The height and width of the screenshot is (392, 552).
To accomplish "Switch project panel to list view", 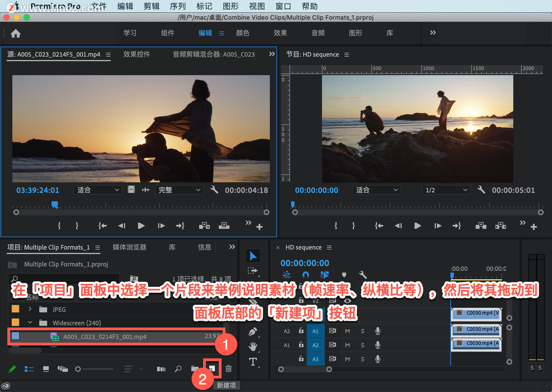I will 29,369.
